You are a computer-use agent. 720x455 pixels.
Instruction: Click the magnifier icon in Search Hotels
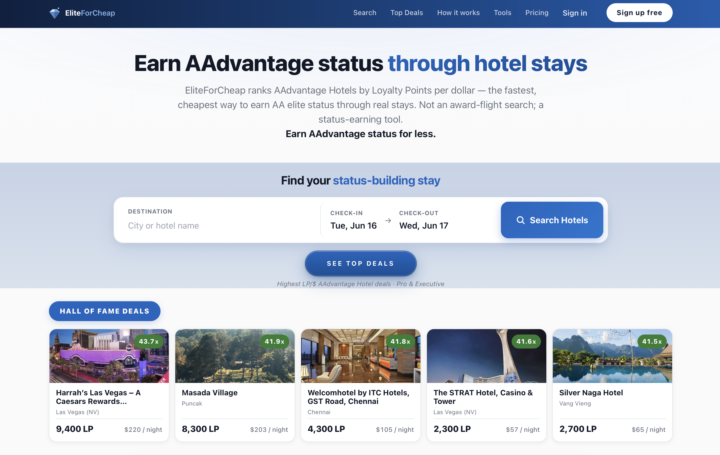[520, 220]
